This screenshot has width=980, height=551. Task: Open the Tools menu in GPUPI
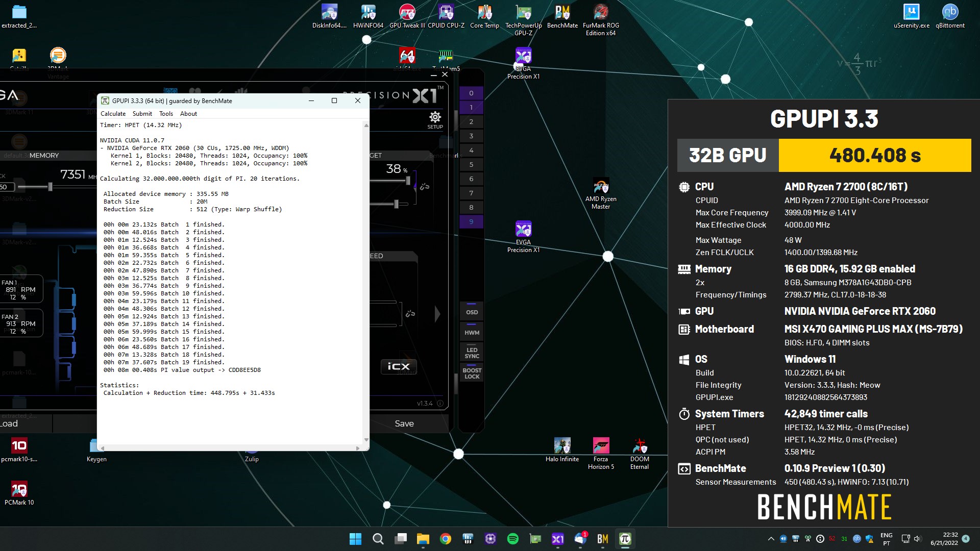(x=166, y=114)
